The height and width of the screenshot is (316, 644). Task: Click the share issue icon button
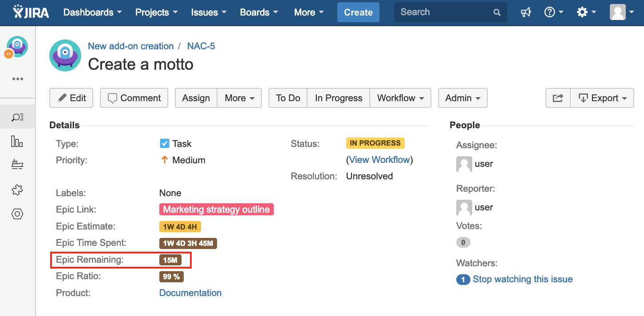click(x=558, y=98)
